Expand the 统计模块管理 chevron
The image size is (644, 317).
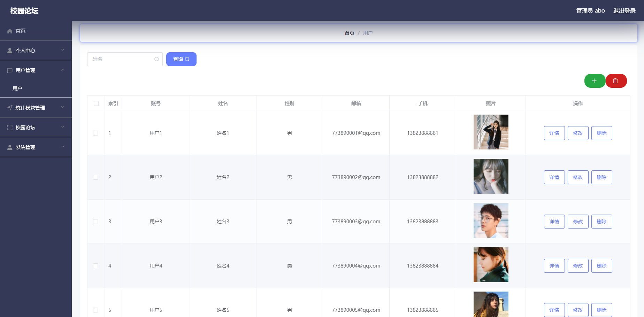63,107
